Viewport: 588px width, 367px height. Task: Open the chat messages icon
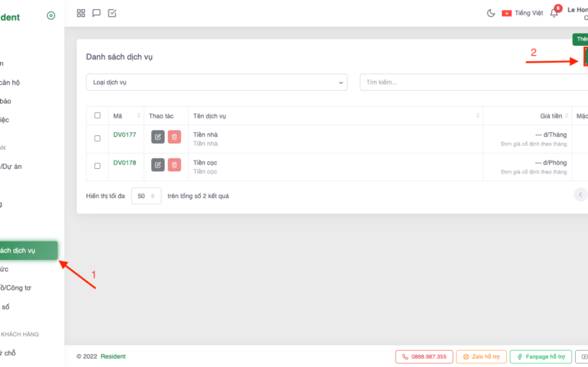pos(96,13)
